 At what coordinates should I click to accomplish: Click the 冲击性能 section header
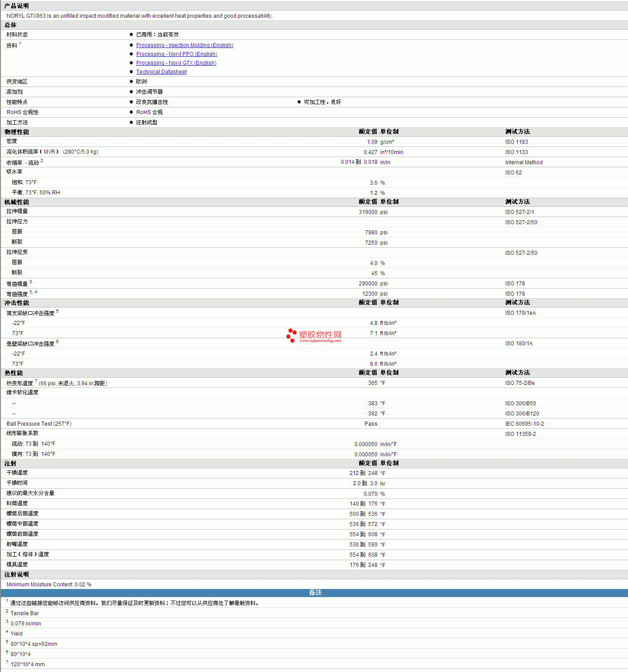tap(17, 303)
